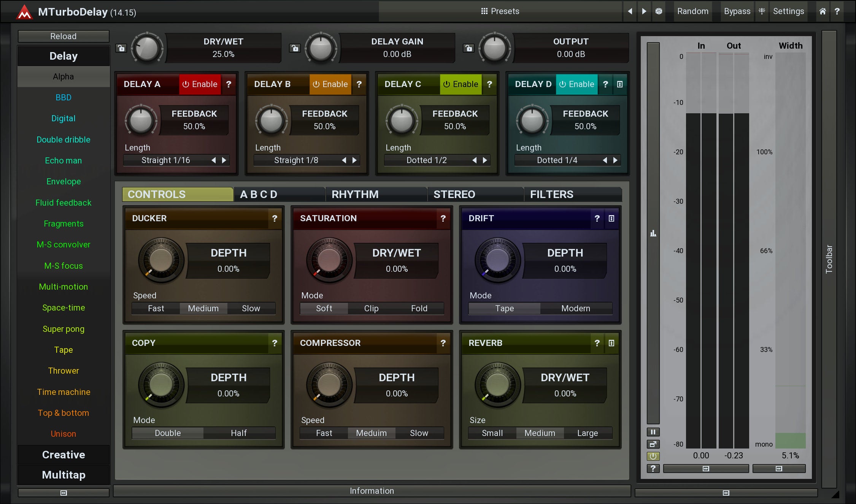856x504 pixels.
Task: Disable Delay C with its Enable button
Action: pos(461,84)
